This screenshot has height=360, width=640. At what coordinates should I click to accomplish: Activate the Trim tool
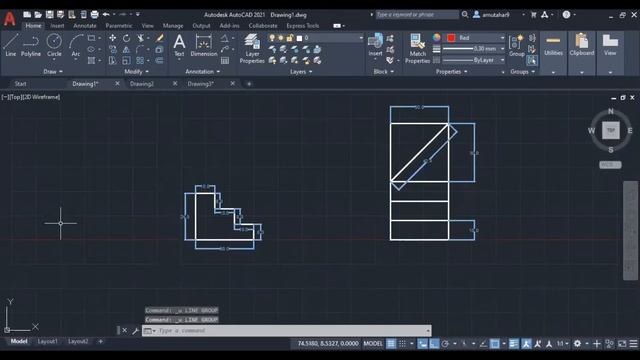pyautogui.click(x=141, y=38)
